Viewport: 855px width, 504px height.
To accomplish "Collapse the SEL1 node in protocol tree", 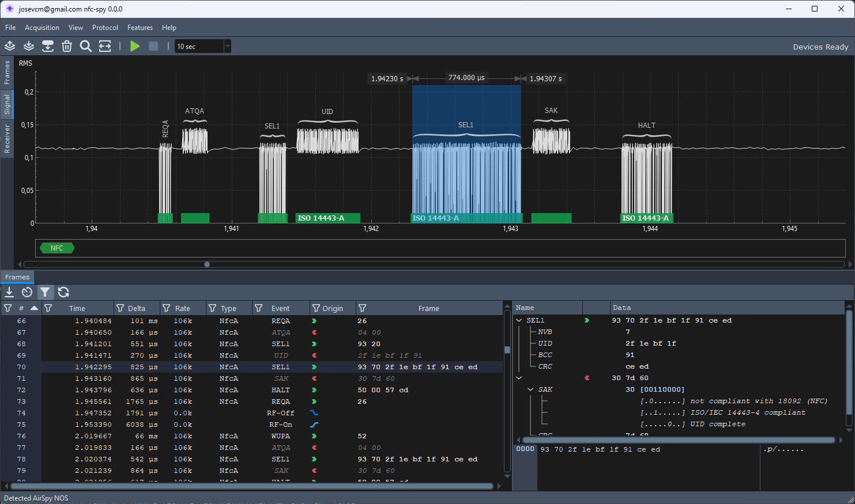I will 519,320.
